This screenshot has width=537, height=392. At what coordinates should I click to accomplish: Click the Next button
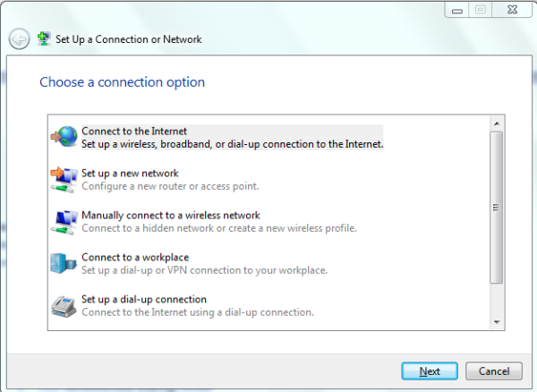[x=430, y=371]
